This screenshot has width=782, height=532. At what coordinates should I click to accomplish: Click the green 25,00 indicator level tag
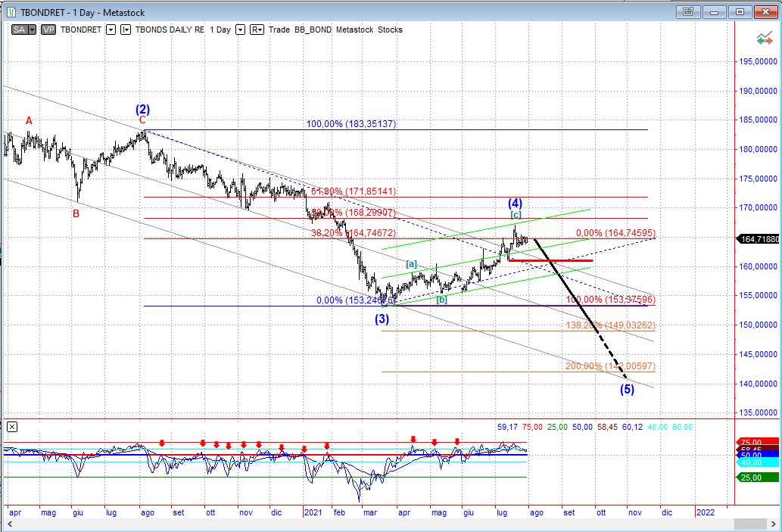[x=758, y=478]
